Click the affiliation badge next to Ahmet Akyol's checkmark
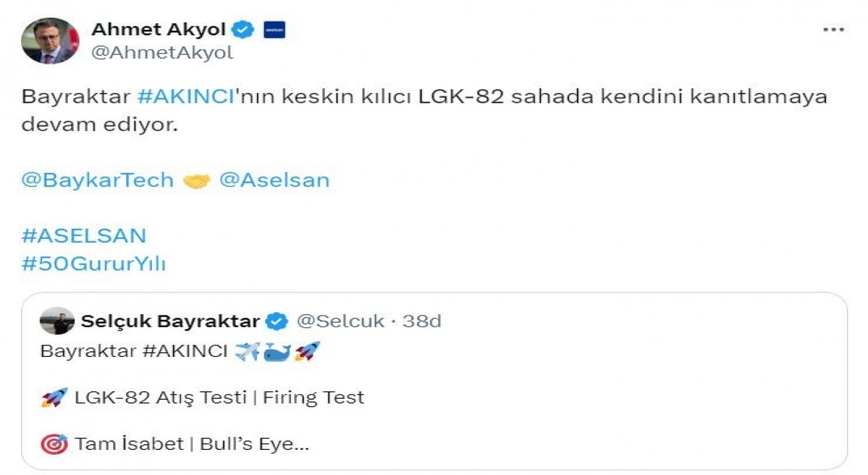 click(x=275, y=28)
